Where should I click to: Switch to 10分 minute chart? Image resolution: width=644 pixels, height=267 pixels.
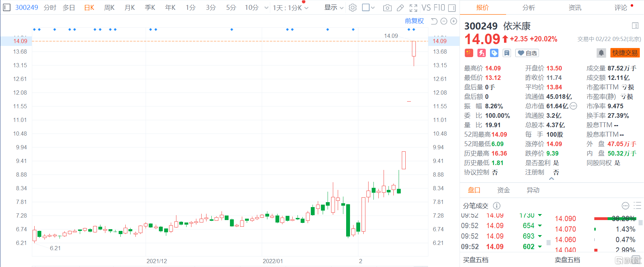coord(252,7)
